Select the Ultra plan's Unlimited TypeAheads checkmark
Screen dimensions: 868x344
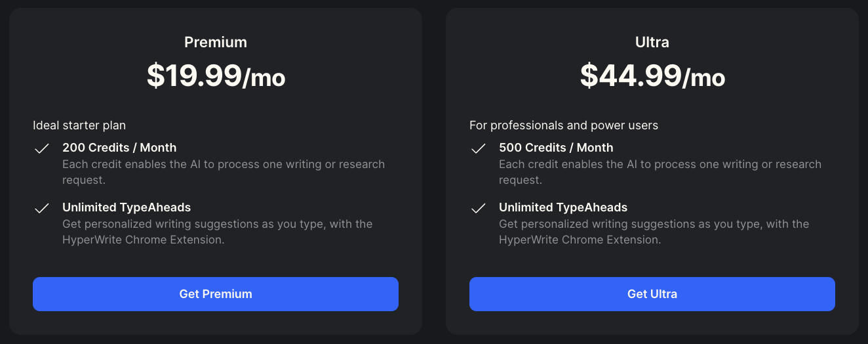click(479, 209)
